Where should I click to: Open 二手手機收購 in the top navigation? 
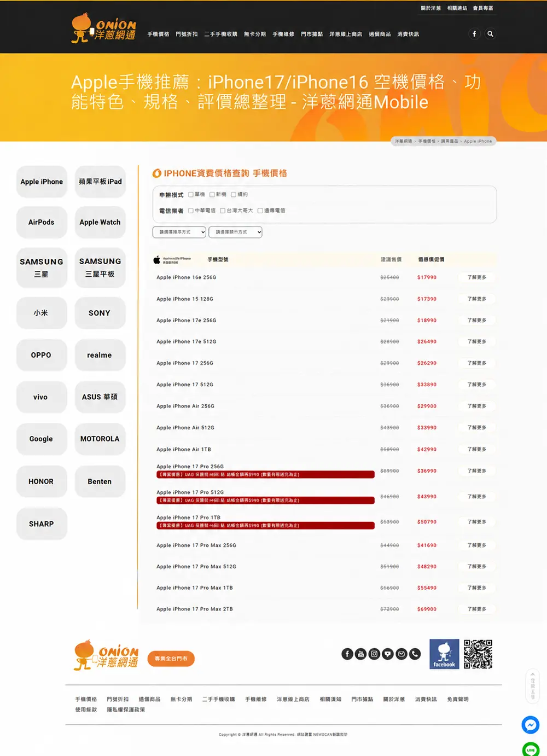tap(221, 34)
